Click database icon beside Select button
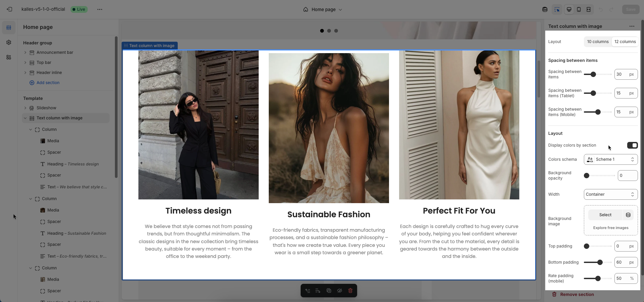Screen dimensions: 644x302 point(628,215)
